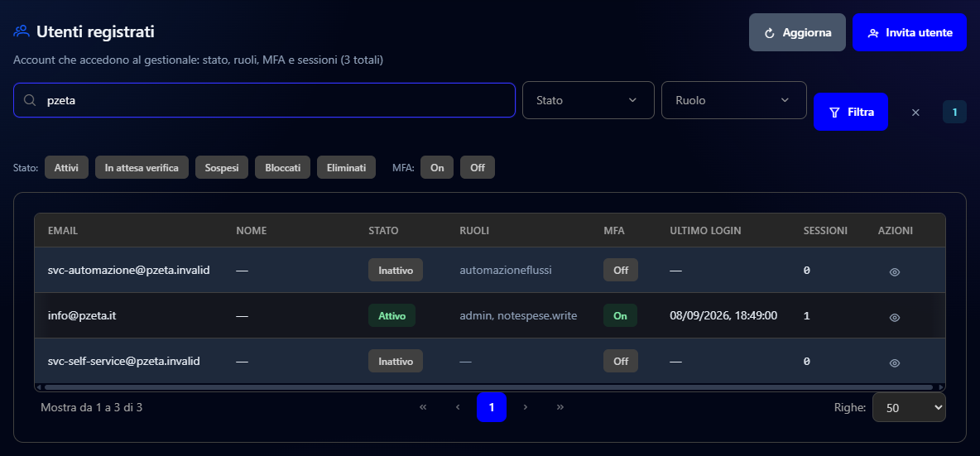Go to the last page of results
Screen dimensions: 980x456
[560, 407]
